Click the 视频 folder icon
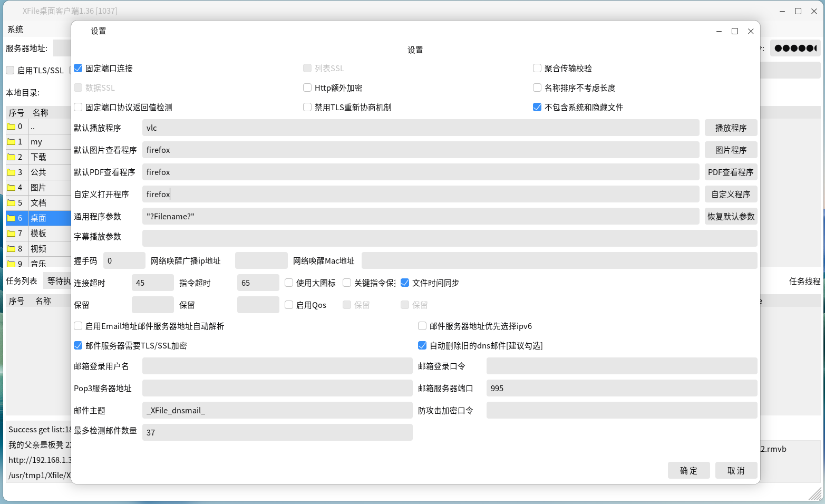 pos(11,248)
